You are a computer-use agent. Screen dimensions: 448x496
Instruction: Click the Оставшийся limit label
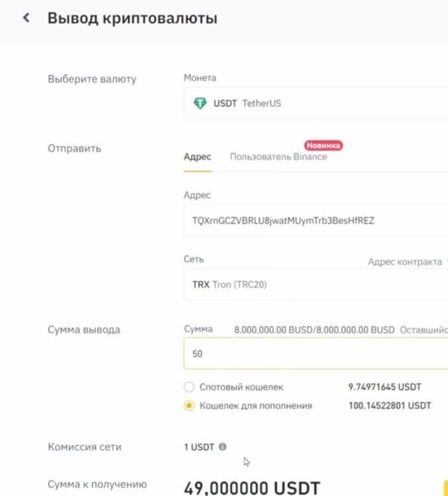click(424, 330)
